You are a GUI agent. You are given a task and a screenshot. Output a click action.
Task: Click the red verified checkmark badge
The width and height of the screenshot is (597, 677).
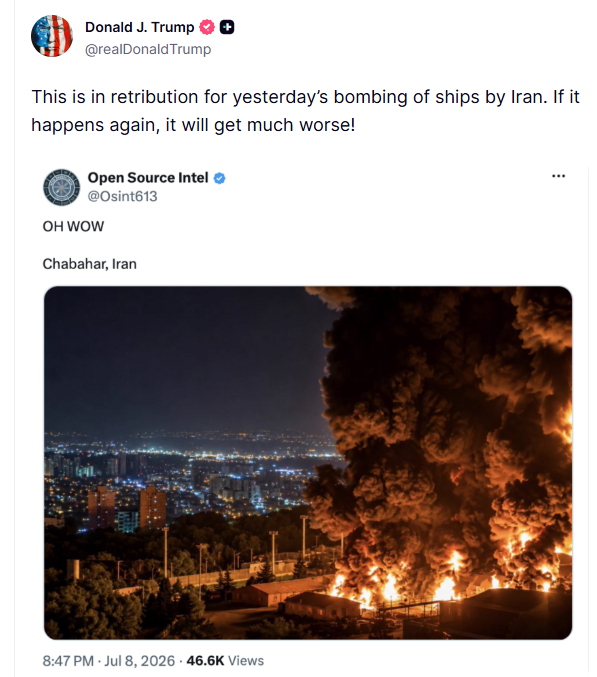coord(207,27)
